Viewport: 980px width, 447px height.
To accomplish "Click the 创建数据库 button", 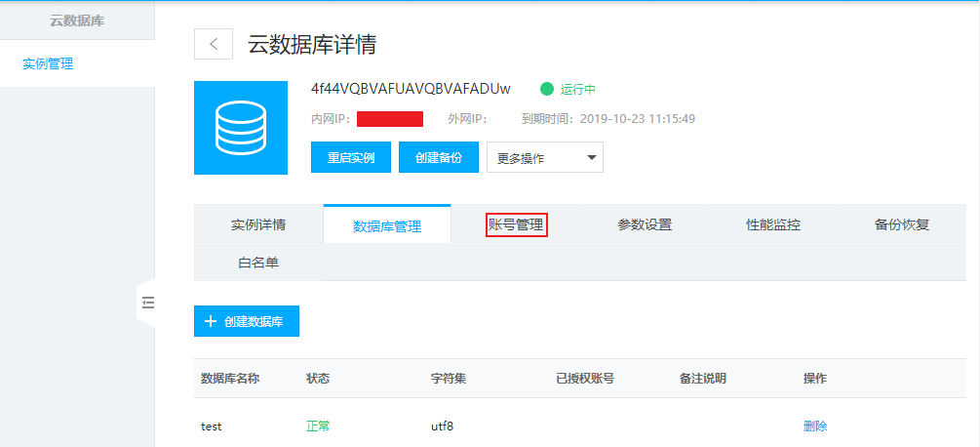I will pos(247,321).
